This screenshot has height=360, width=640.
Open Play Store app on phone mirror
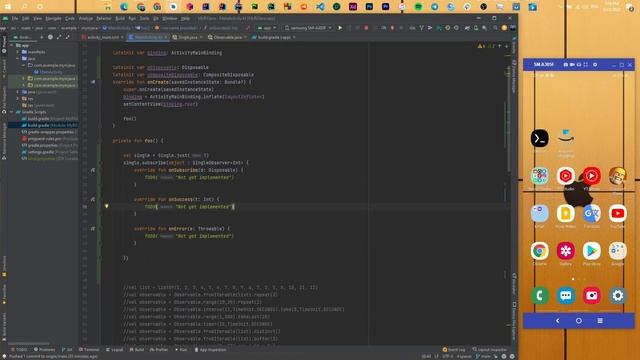[x=591, y=251]
